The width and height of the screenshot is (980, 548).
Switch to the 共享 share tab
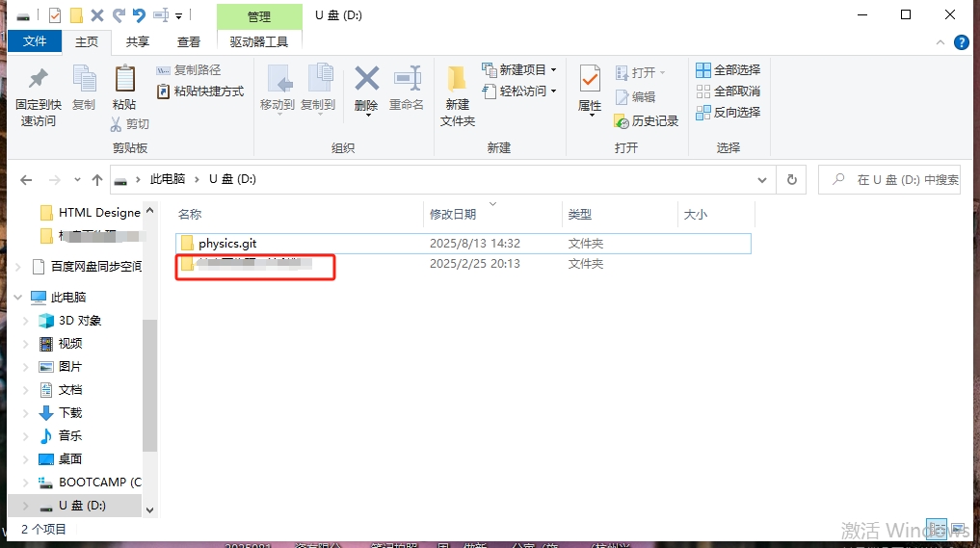138,41
